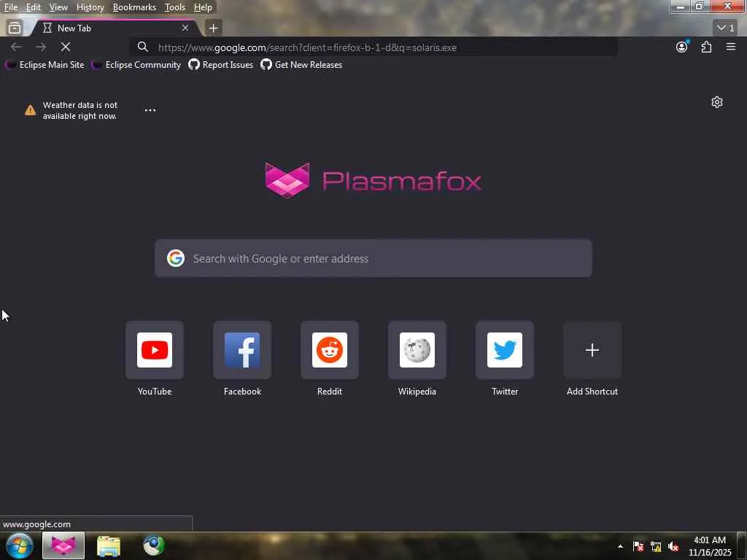
Task: Open Get New Releases bookmark
Action: coord(301,65)
